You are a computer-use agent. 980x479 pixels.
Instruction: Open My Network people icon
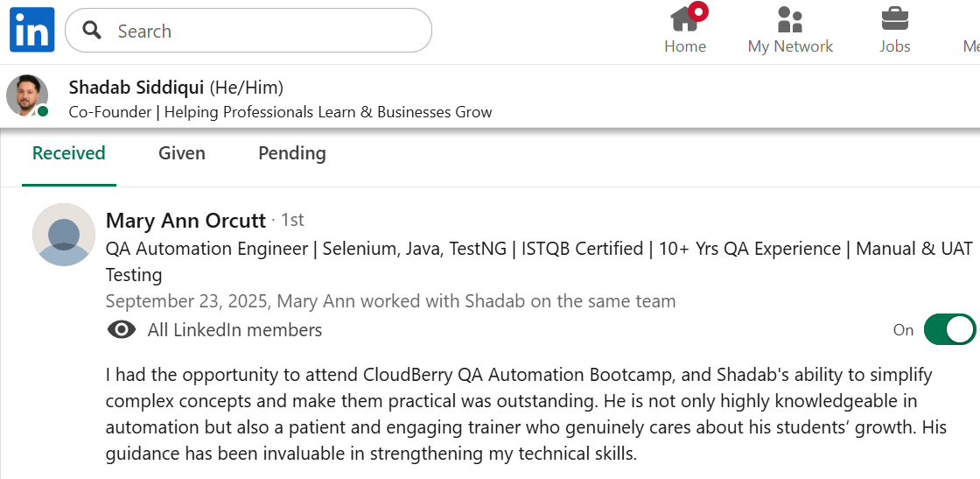pos(789,19)
